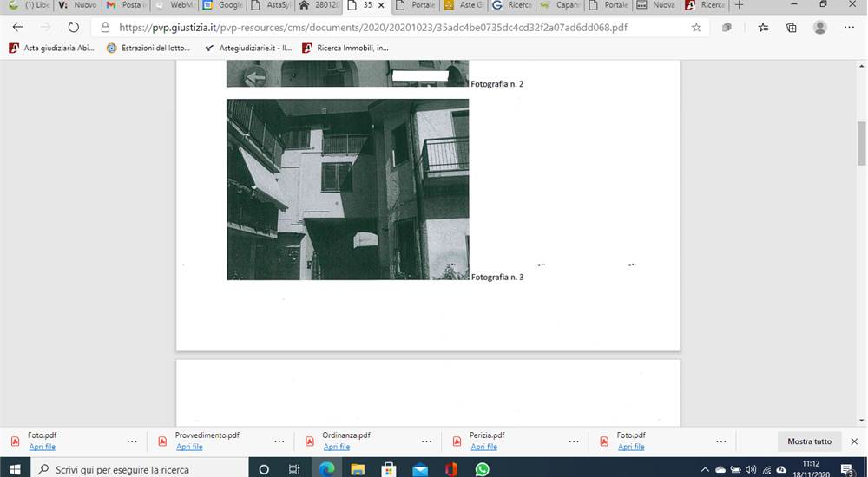Open the browser extensions icon
This screenshot has width=868, height=477.
pos(727,27)
